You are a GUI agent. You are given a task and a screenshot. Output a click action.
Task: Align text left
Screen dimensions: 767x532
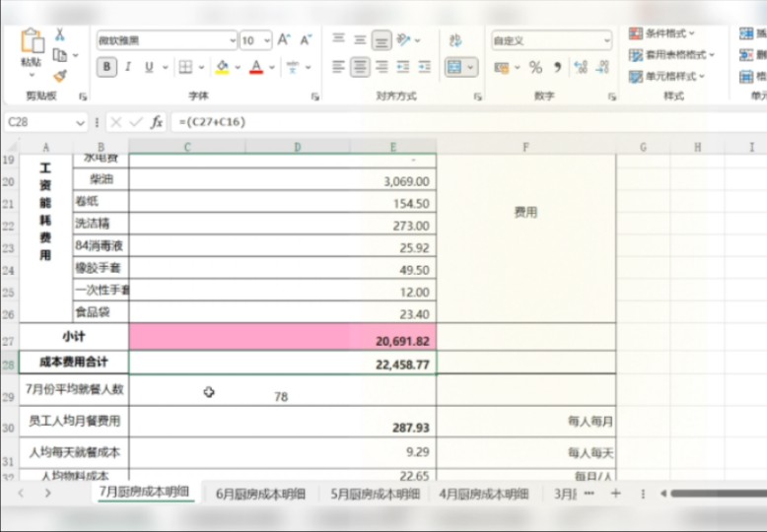point(338,67)
